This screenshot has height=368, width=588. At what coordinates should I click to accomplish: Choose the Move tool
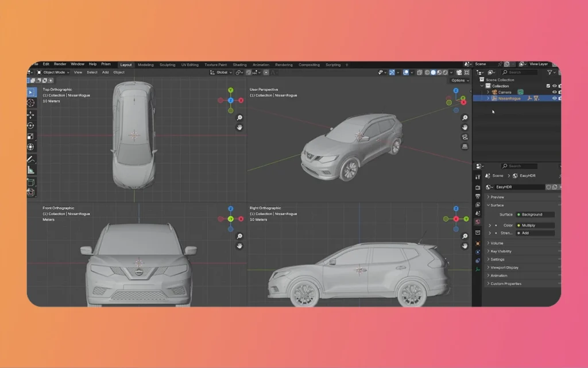point(31,115)
